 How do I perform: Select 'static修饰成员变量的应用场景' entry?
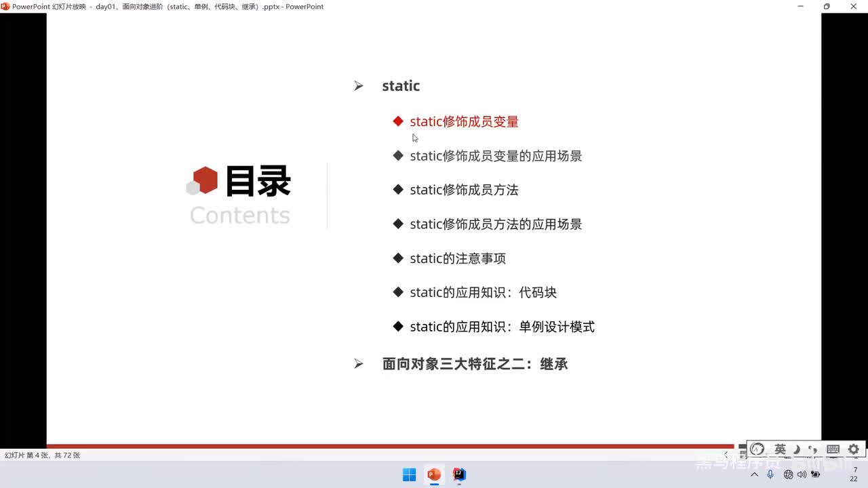(496, 156)
